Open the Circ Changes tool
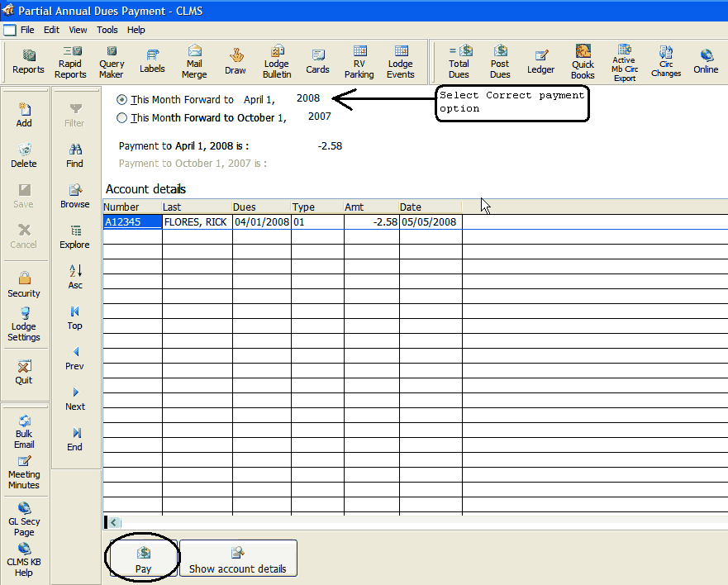 (x=665, y=62)
